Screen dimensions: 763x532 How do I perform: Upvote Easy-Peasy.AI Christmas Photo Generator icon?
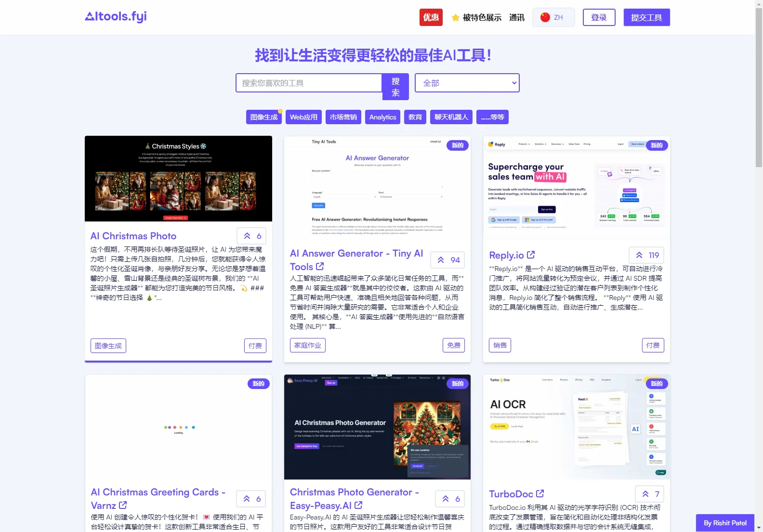[446, 499]
